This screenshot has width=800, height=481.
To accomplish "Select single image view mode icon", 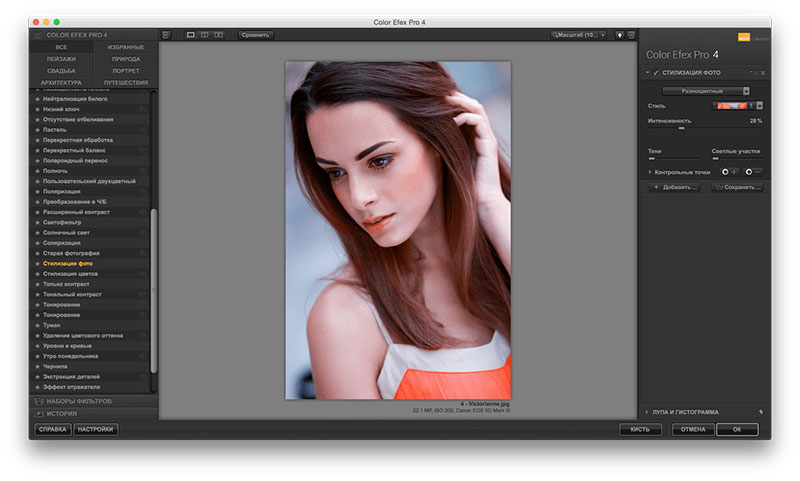I will 191,35.
